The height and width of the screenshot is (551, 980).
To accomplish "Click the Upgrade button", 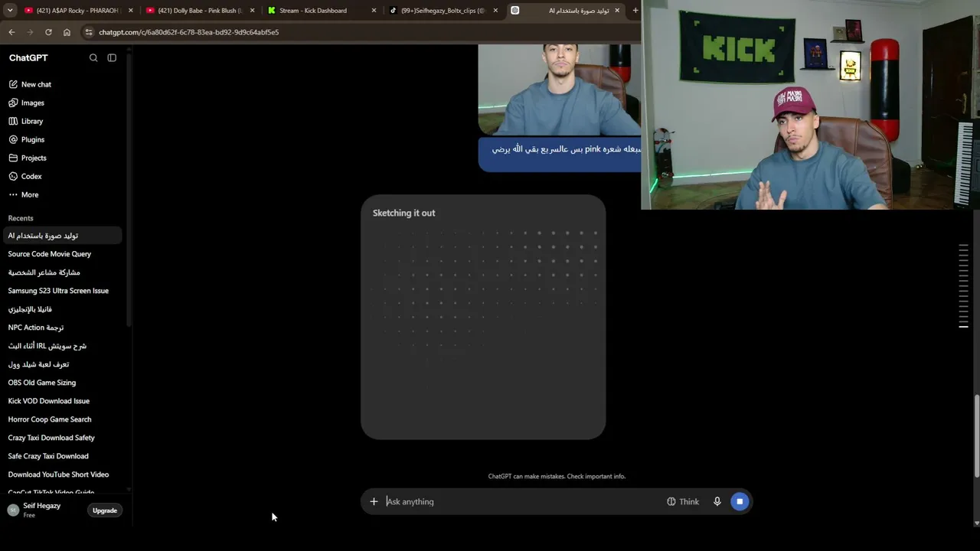I will click(x=105, y=510).
